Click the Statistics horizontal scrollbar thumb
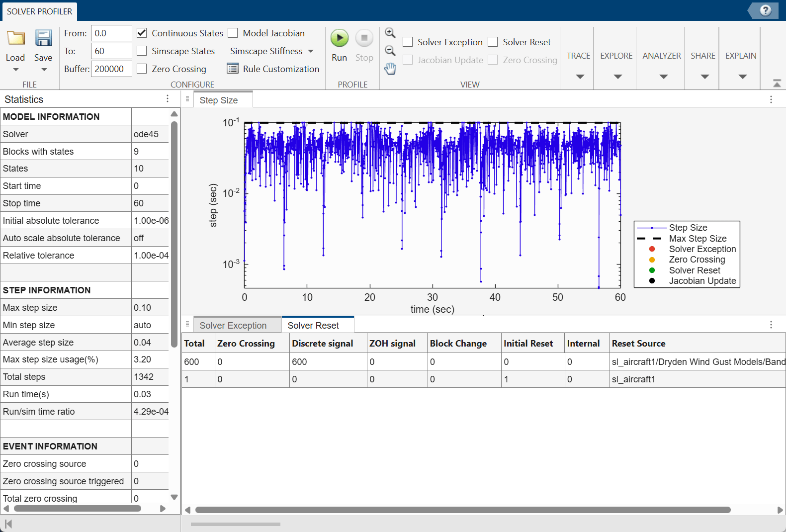 click(77, 508)
